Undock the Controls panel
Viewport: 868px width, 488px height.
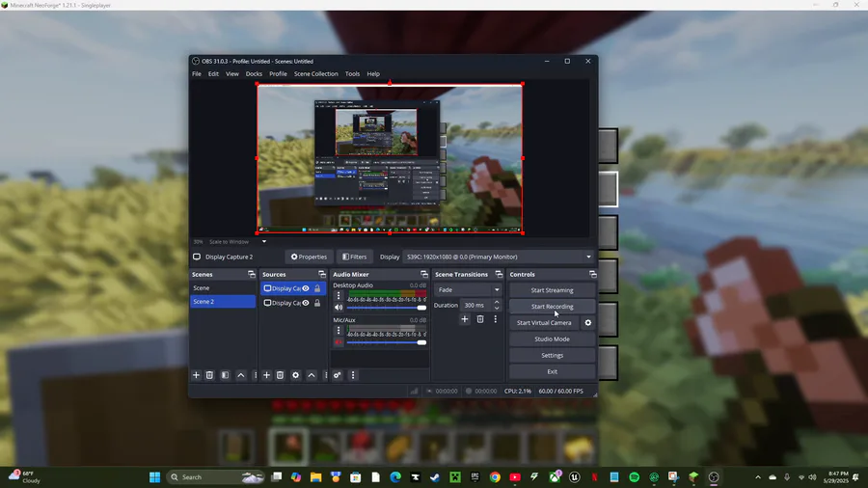pyautogui.click(x=593, y=275)
